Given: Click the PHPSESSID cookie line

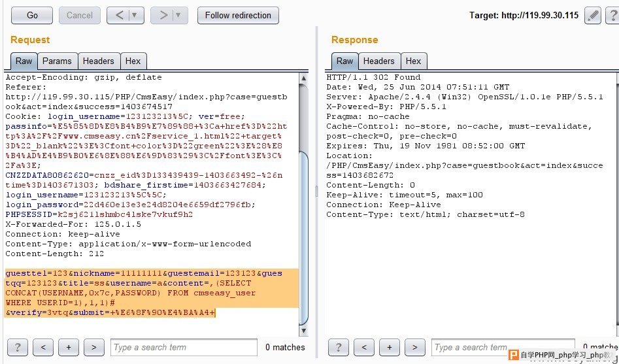Looking at the screenshot, I should pos(99,214).
